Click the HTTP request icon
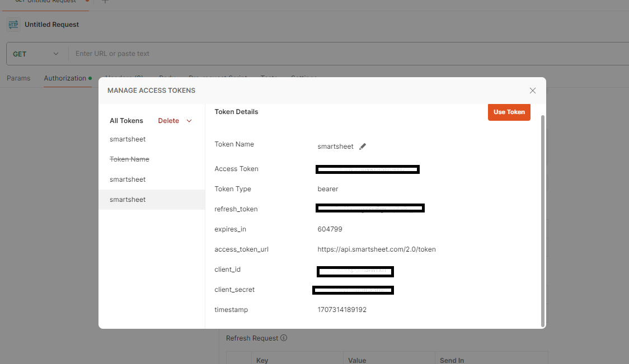 [x=13, y=25]
